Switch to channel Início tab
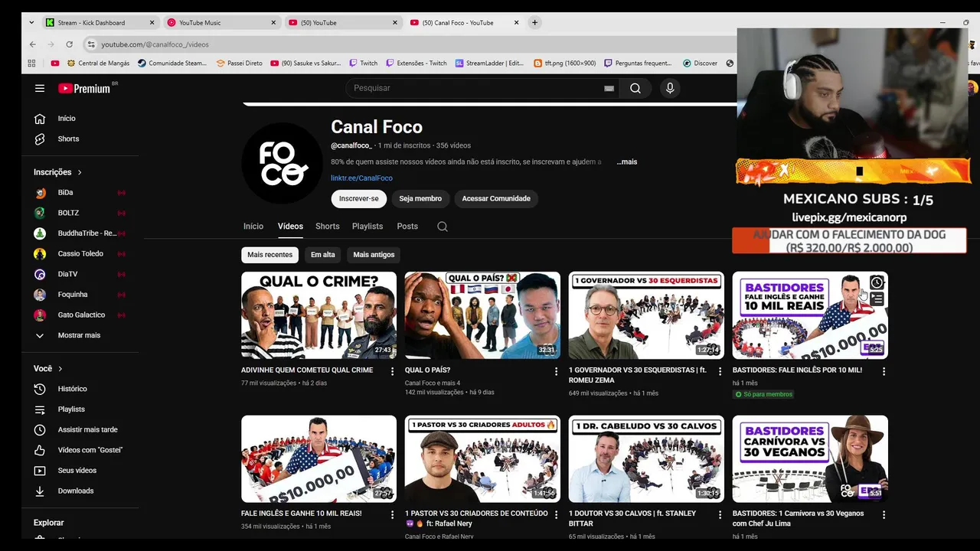Image resolution: width=980 pixels, height=551 pixels. coord(253,227)
